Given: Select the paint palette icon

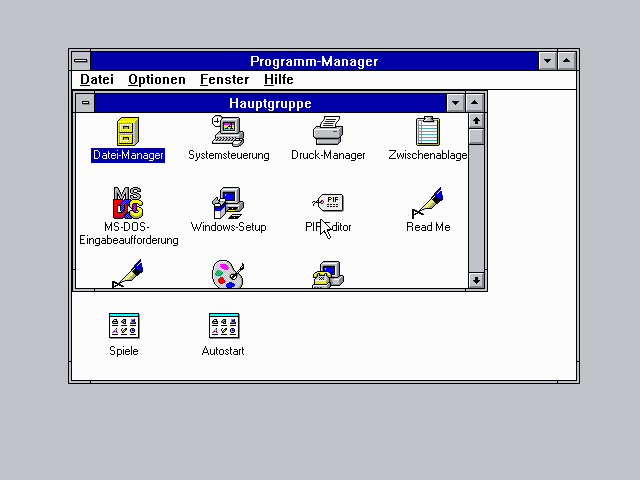Looking at the screenshot, I should (x=228, y=275).
